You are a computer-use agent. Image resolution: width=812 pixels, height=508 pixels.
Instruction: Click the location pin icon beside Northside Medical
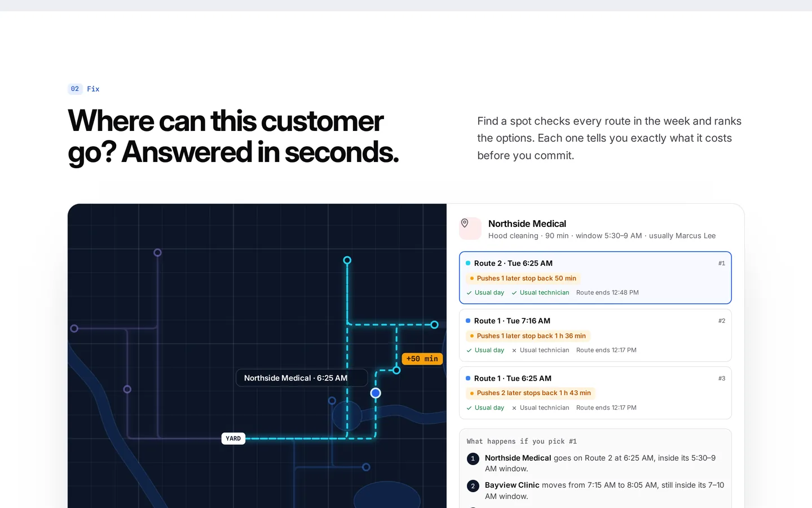[x=465, y=224]
